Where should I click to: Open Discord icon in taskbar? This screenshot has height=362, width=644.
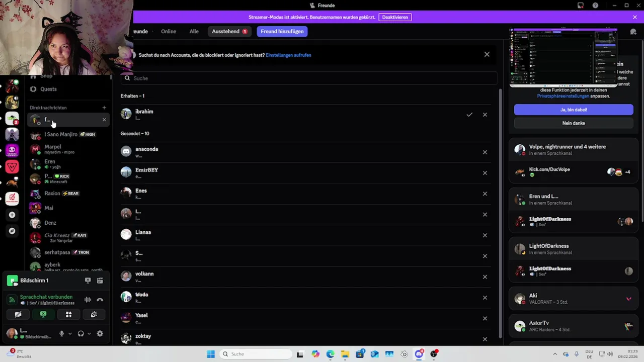point(419,354)
